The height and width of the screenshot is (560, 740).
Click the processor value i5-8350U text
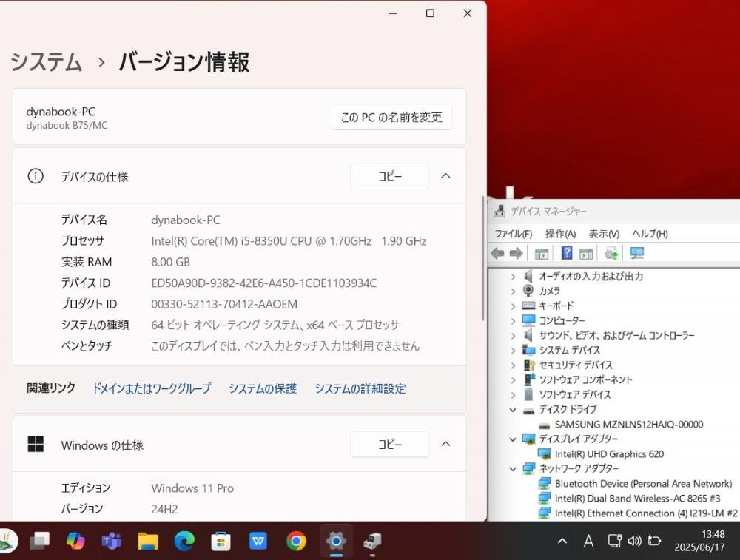tap(289, 241)
